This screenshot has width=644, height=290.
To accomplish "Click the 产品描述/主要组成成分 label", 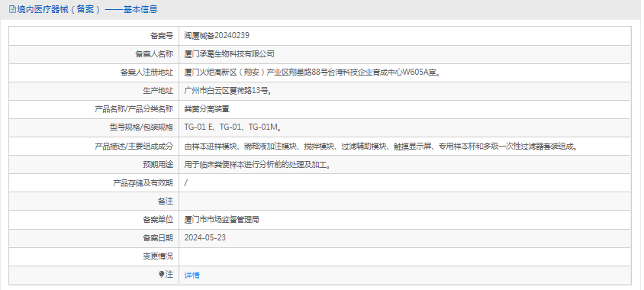I will point(134,147).
